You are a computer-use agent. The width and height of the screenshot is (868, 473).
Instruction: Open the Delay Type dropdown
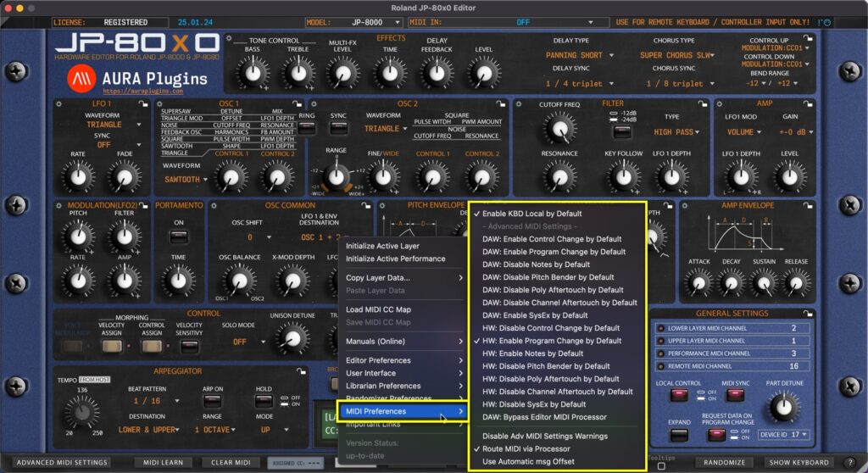[x=579, y=55]
